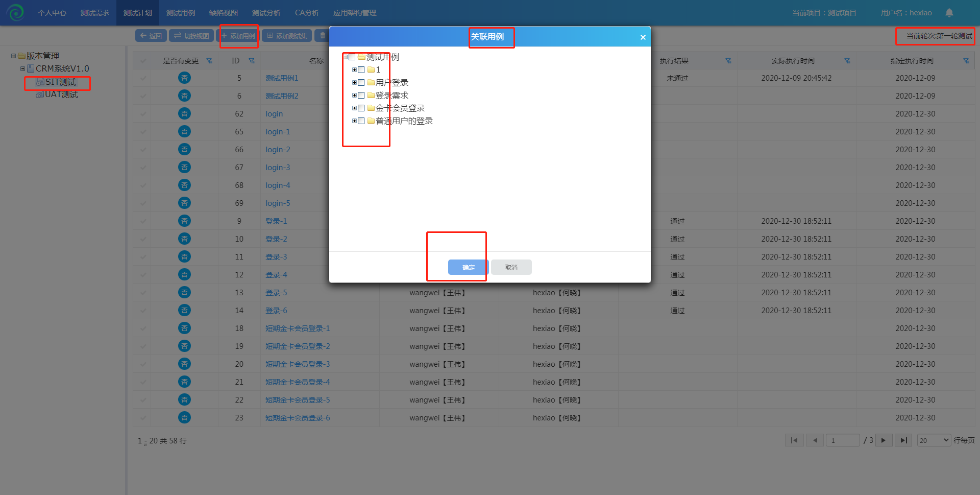This screenshot has width=980, height=495.
Task: Expand the 金卡会员登录 folder
Action: pyautogui.click(x=354, y=108)
